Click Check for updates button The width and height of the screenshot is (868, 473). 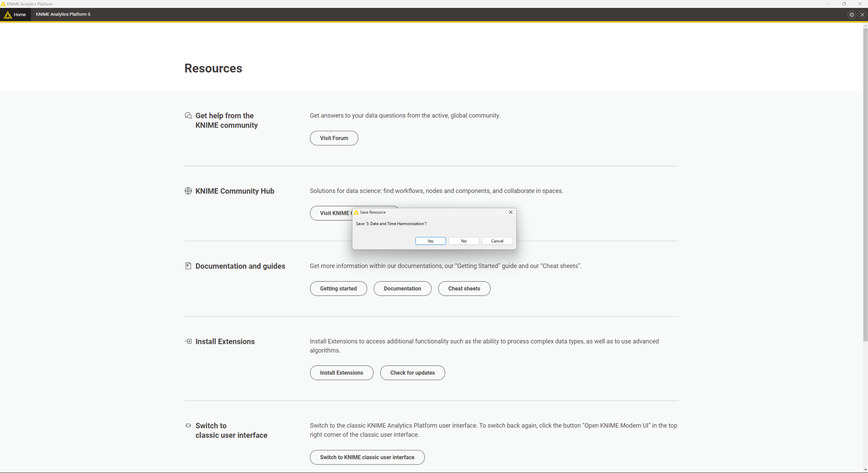(413, 373)
